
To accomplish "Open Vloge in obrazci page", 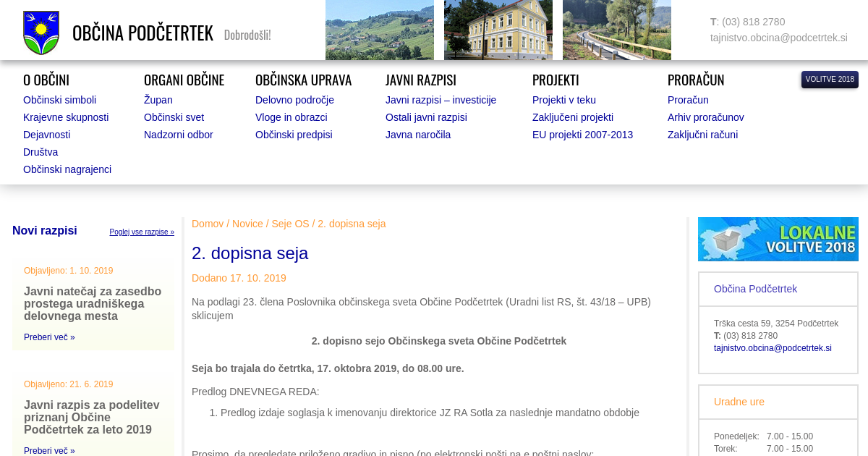I will 291,117.
